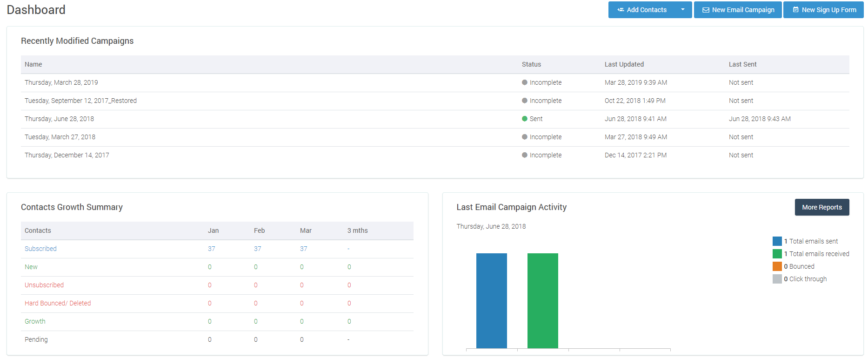Click the Hard Bounced/ Deleted label

pos(58,303)
